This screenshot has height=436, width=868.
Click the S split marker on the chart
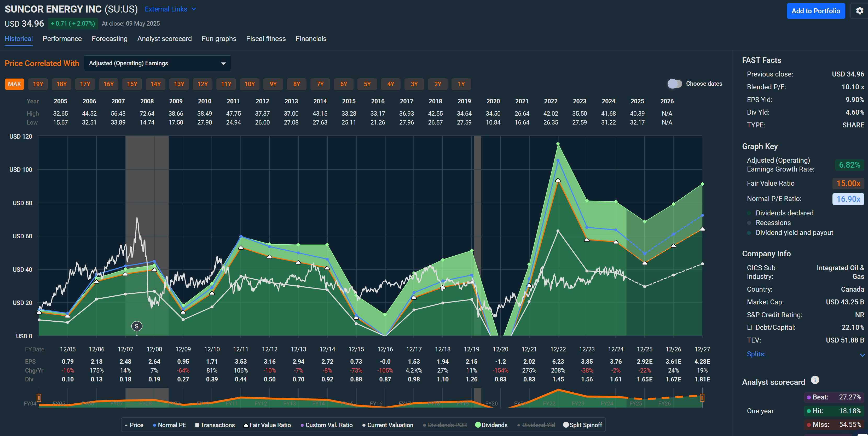(136, 326)
